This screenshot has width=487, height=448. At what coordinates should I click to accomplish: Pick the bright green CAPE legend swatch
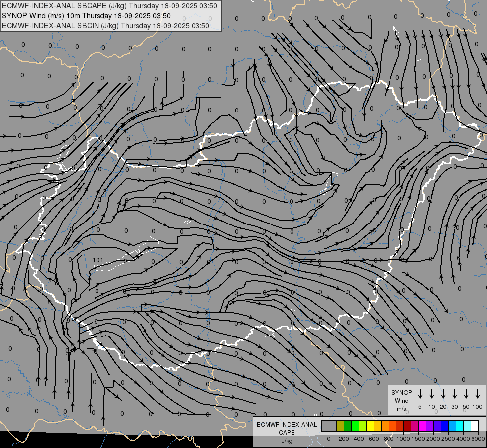pyautogui.click(x=355, y=426)
